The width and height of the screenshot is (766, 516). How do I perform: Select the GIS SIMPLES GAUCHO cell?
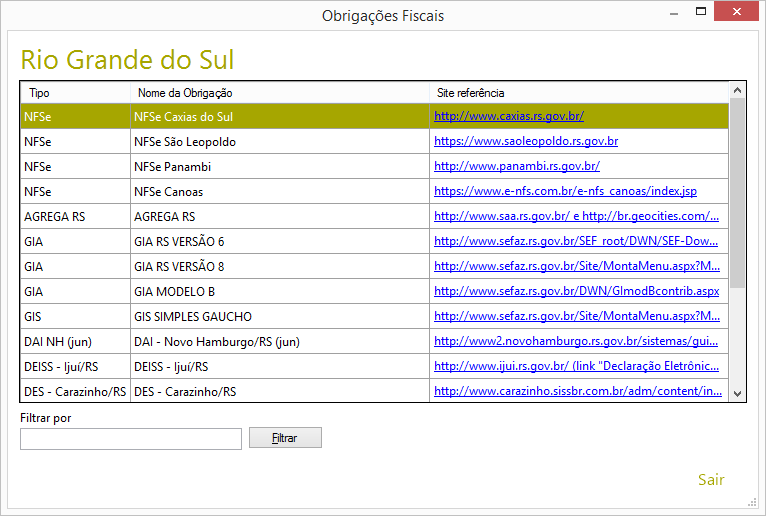click(280, 316)
